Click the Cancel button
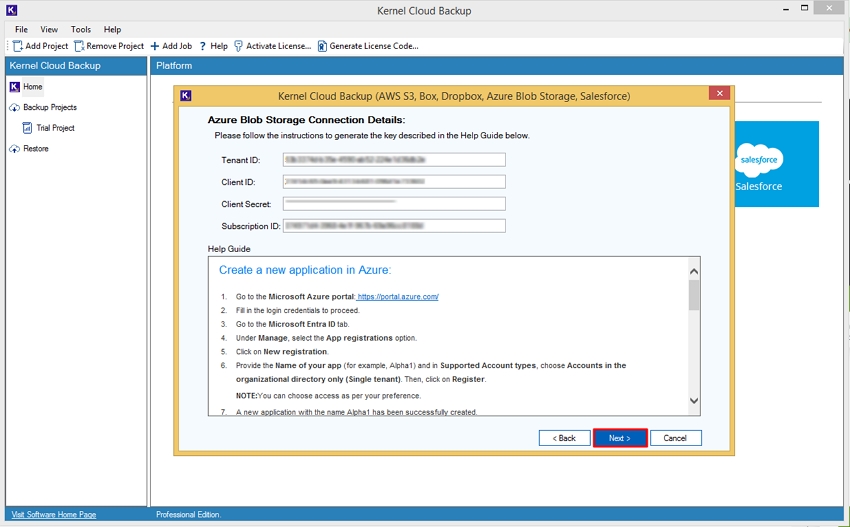This screenshot has height=527, width=850. click(675, 438)
